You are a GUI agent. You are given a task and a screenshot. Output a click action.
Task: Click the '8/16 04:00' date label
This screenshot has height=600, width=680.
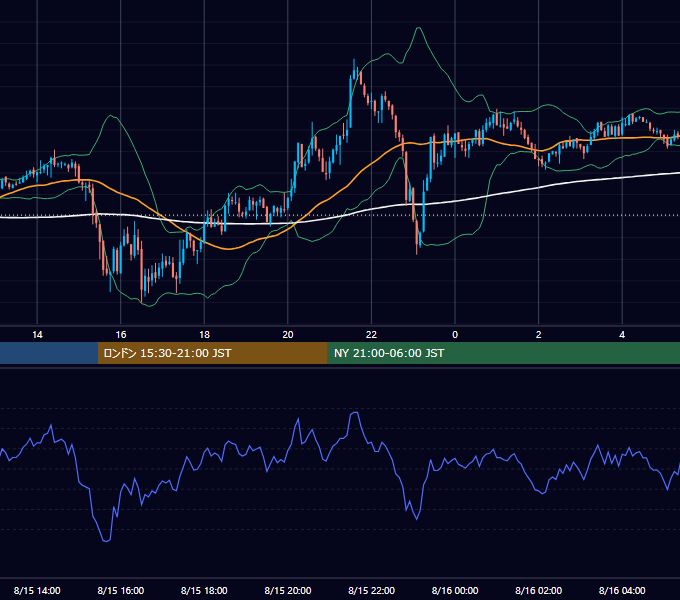pyautogui.click(x=622, y=590)
